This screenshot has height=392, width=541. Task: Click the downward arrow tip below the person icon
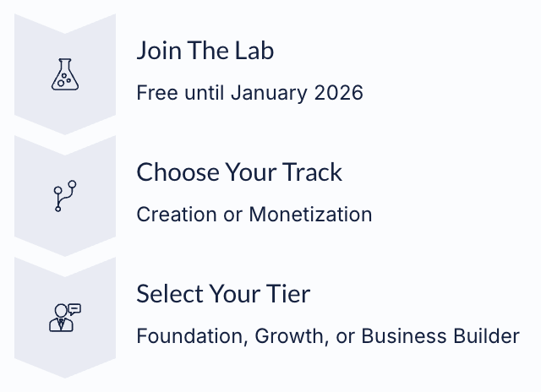pyautogui.click(x=64, y=370)
